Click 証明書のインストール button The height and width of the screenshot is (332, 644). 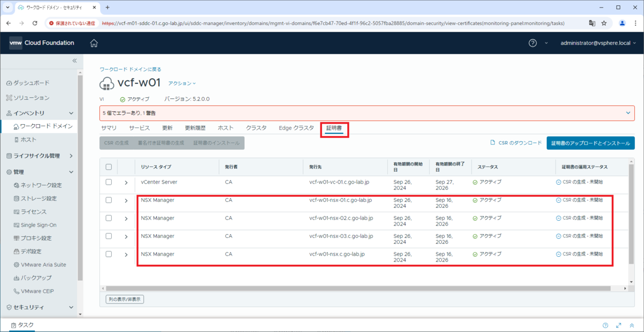tap(217, 143)
